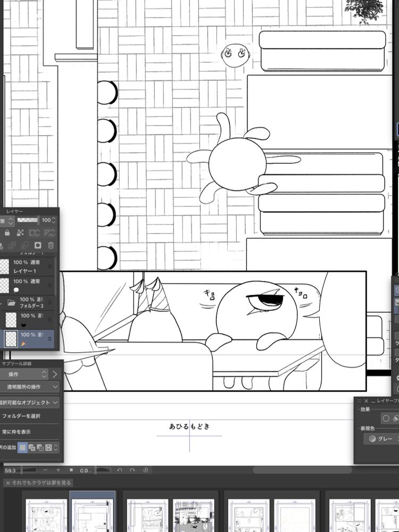
Task: Click the round effect icon in layer property panel
Action: (x=386, y=418)
